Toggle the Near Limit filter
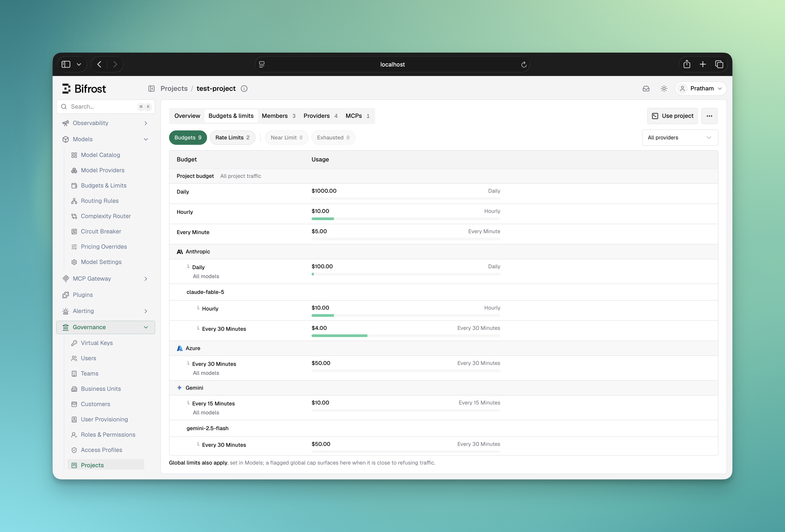Image resolution: width=785 pixels, height=532 pixels. (286, 137)
